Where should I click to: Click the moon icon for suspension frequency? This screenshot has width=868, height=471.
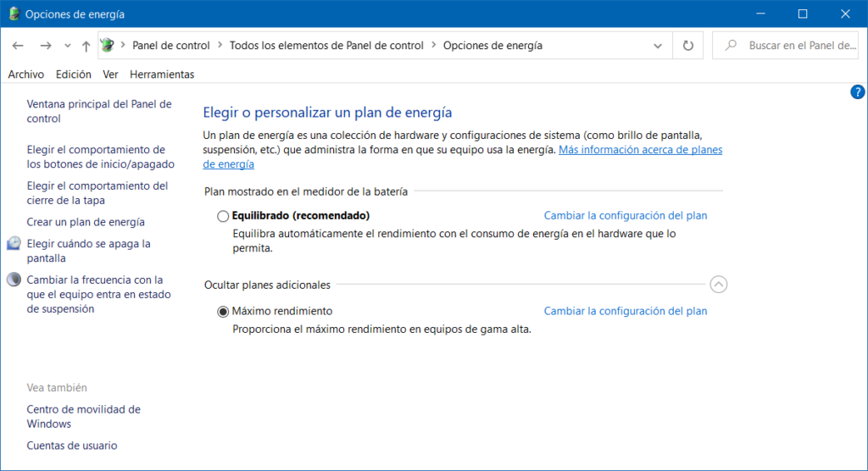pos(14,280)
